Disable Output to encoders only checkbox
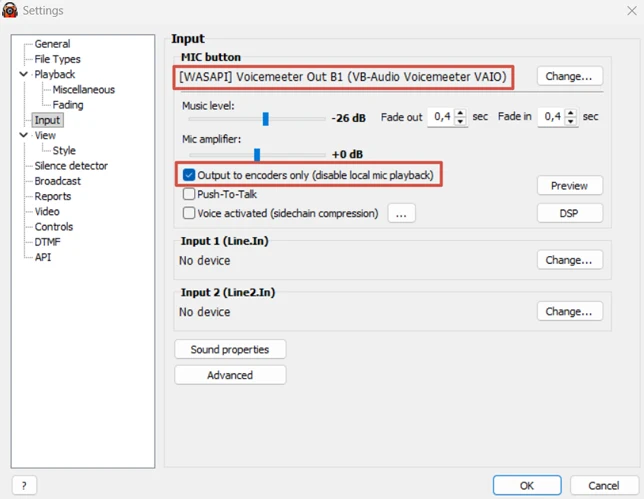Screen dimensions: 644x499 tap(189, 176)
